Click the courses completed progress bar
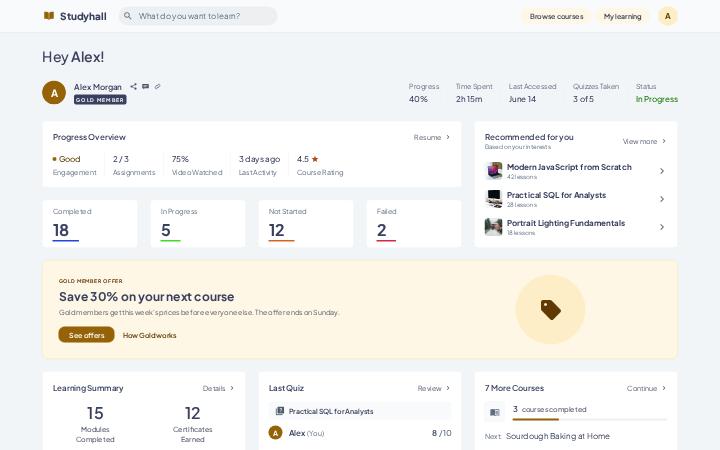The height and width of the screenshot is (450, 720). click(x=590, y=419)
